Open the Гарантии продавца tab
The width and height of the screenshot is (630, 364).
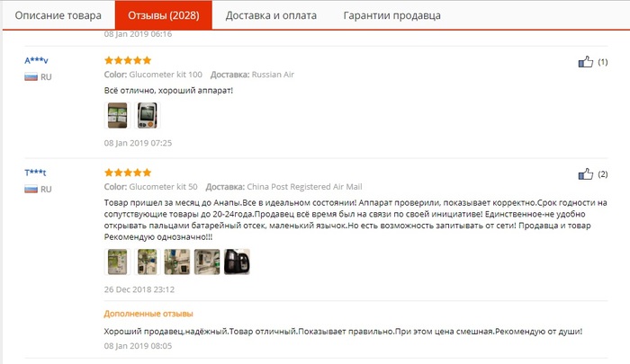[x=391, y=15]
